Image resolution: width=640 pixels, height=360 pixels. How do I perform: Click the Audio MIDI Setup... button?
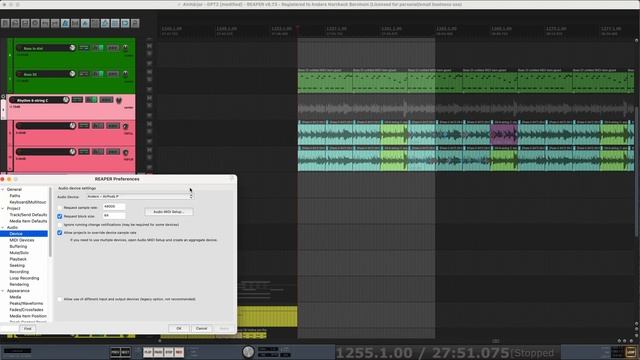pyautogui.click(x=169, y=212)
